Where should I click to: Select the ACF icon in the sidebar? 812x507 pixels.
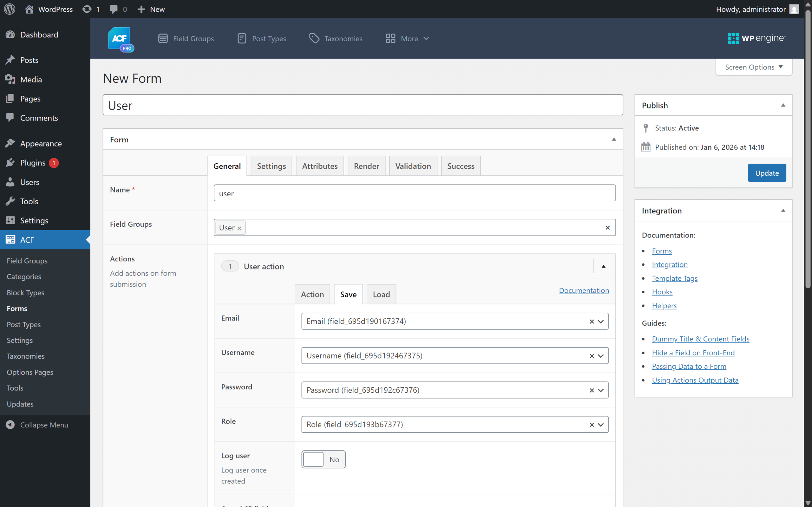point(10,239)
